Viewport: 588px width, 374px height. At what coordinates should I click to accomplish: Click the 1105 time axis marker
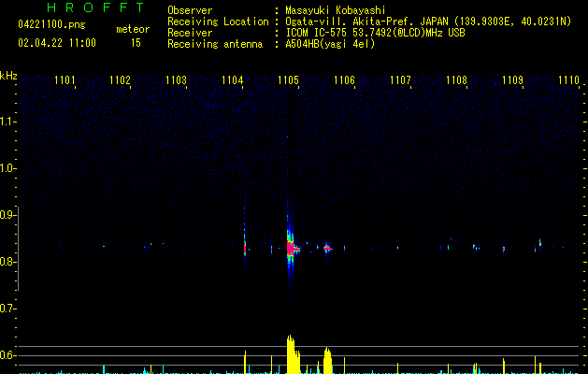point(288,80)
